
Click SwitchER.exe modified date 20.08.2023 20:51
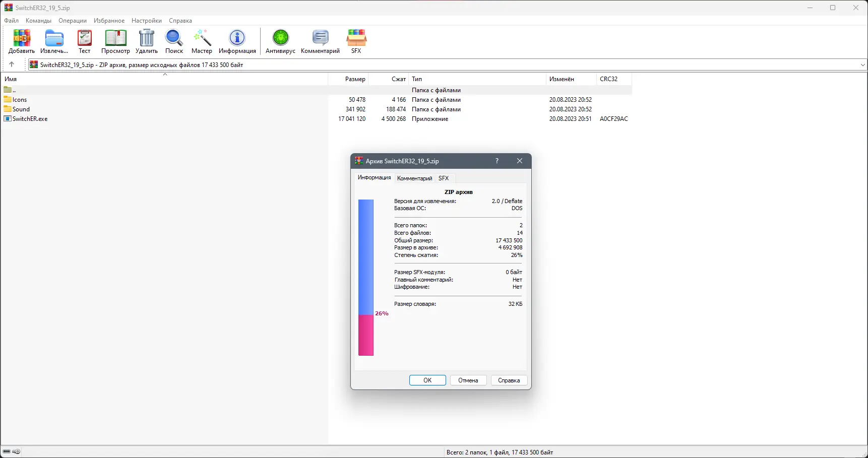click(571, 119)
